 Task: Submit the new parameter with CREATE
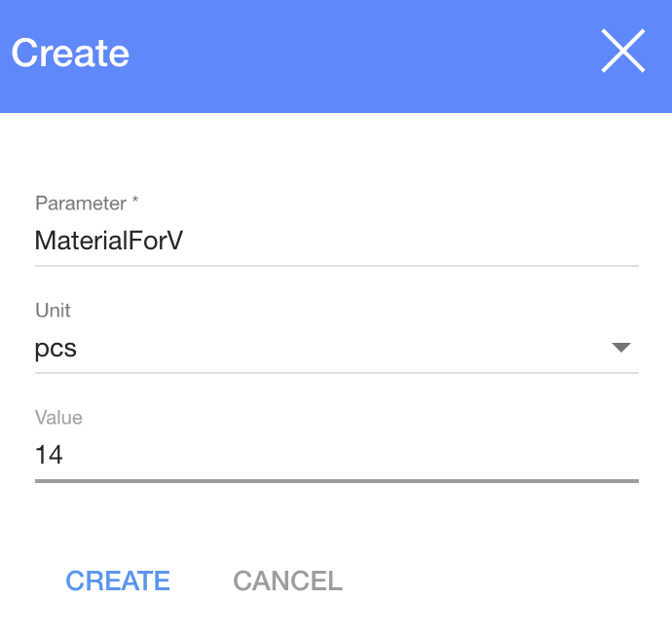point(118,581)
